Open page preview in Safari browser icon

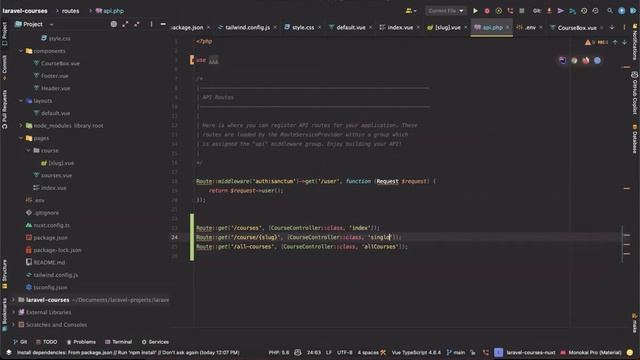click(x=597, y=60)
